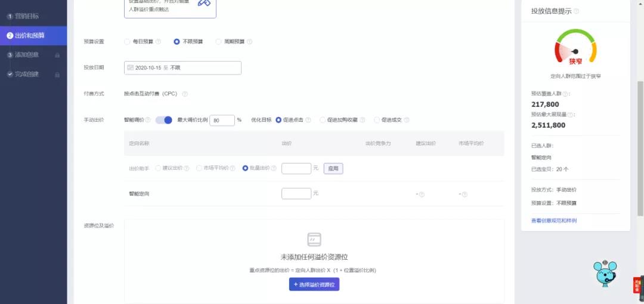Click the red sticker at right edge

pos(637,285)
